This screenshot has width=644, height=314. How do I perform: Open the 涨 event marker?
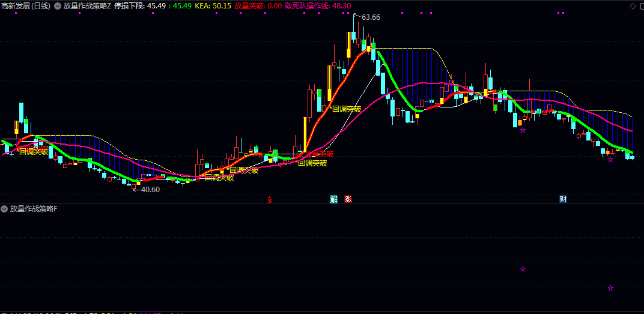(x=348, y=199)
